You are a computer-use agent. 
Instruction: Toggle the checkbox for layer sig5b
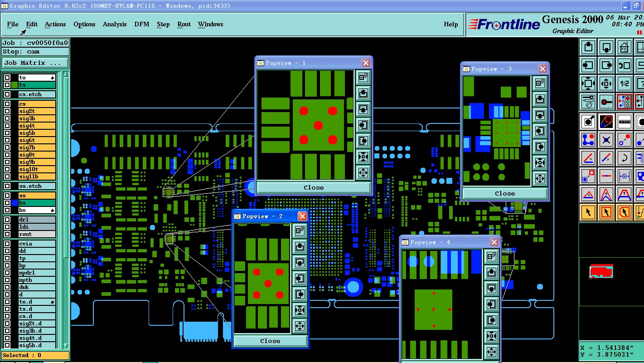(7, 133)
